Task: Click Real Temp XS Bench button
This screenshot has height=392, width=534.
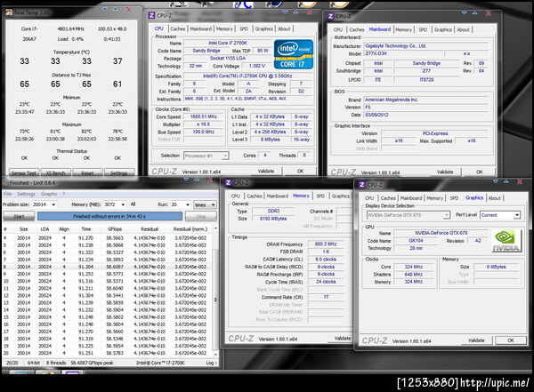Action: (x=55, y=172)
